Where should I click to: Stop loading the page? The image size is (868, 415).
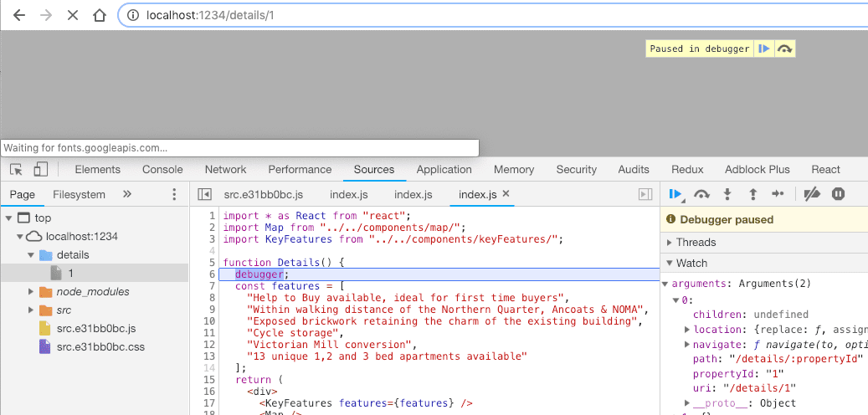[x=73, y=15]
